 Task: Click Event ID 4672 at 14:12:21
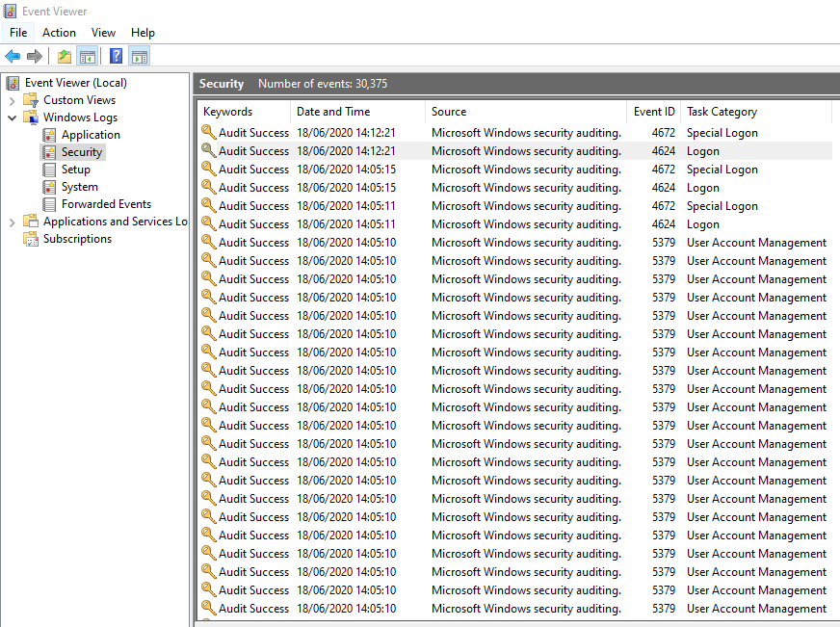click(663, 133)
